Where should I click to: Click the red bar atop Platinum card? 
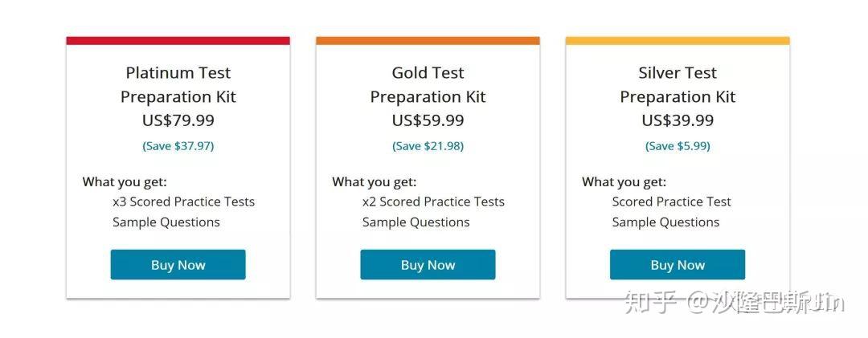click(x=178, y=40)
